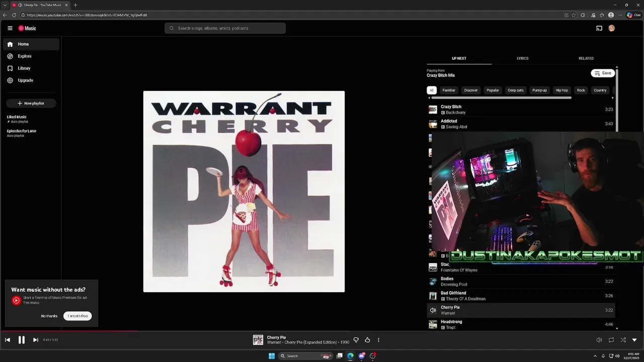Click the browser address bar URL
Screen dimensions: 644x362
(87, 15)
